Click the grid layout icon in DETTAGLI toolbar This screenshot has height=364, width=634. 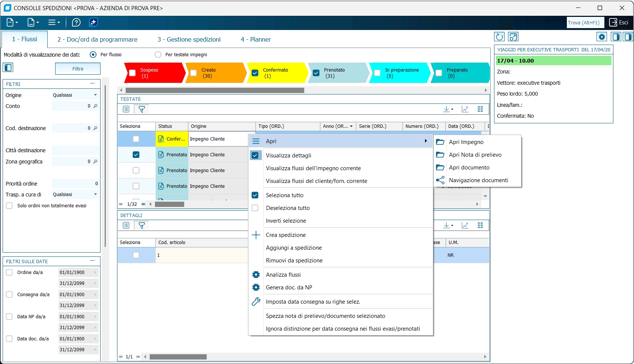(480, 225)
